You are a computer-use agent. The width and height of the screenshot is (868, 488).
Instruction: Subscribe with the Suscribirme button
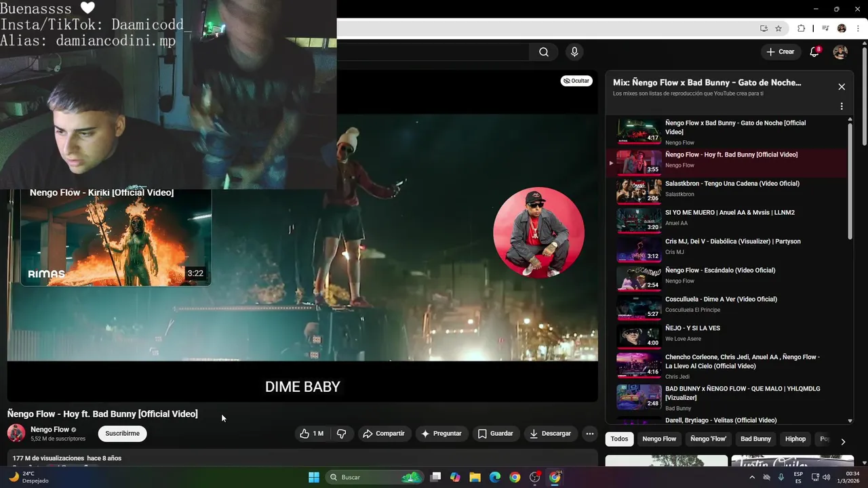click(x=122, y=434)
